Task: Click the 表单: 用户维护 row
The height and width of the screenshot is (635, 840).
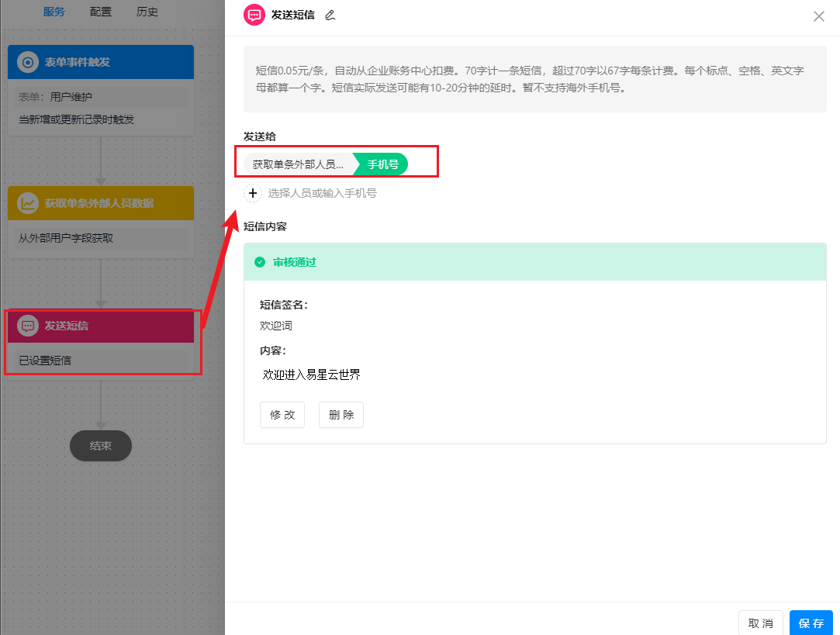Action: [101, 97]
